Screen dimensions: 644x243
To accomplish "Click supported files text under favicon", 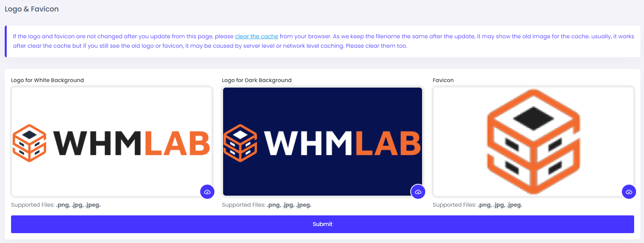I will 477,205.
